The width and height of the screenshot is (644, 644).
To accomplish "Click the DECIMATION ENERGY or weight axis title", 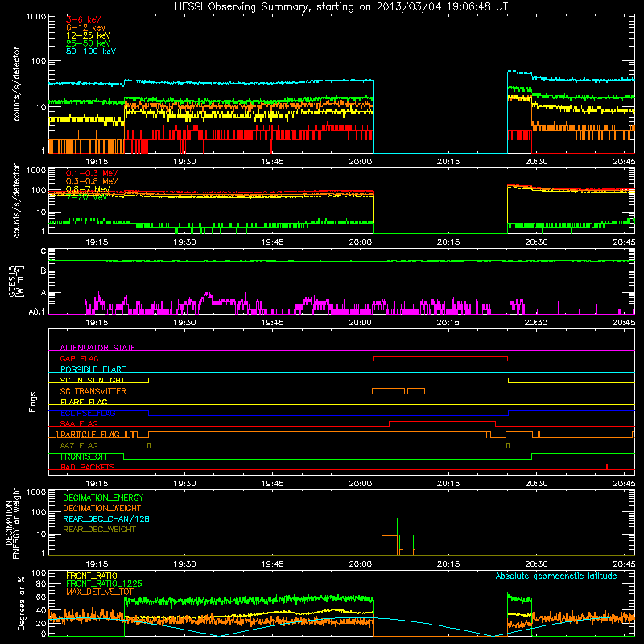I will tap(12, 523).
